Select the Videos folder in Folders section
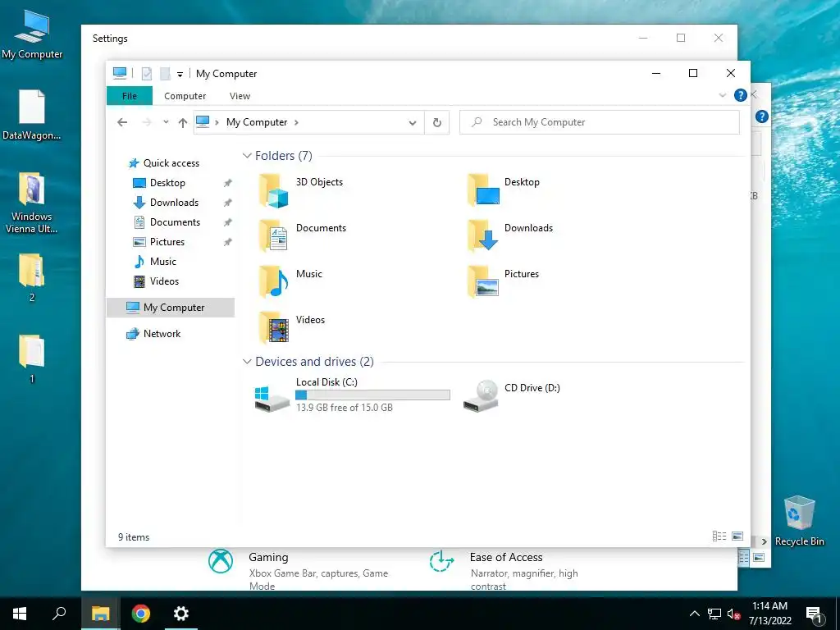Image resolution: width=840 pixels, height=630 pixels. click(291, 327)
